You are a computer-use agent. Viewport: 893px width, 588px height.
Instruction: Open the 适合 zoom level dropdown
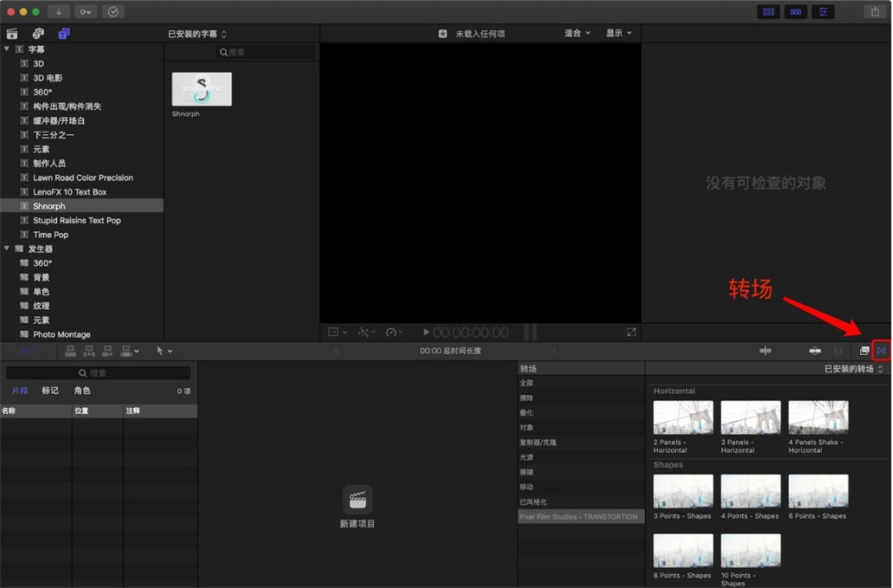[577, 33]
